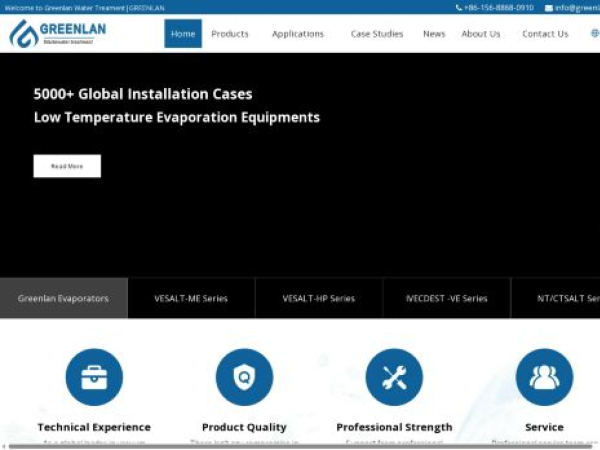
Task: Go to Case Studies page
Action: click(x=377, y=34)
